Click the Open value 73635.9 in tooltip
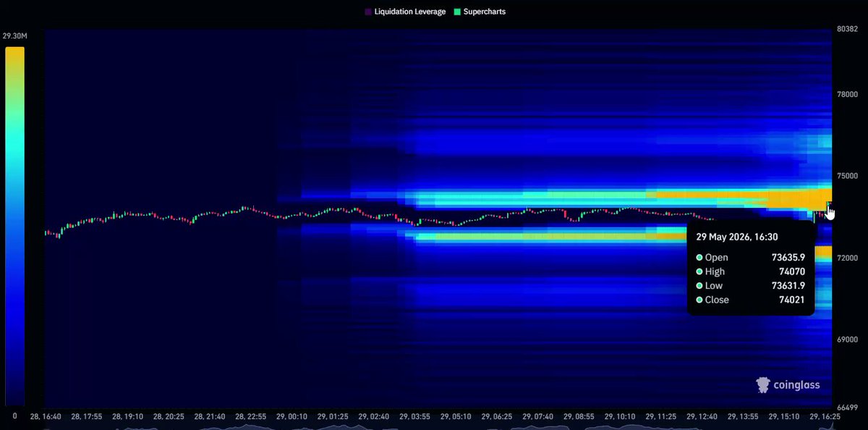 788,258
